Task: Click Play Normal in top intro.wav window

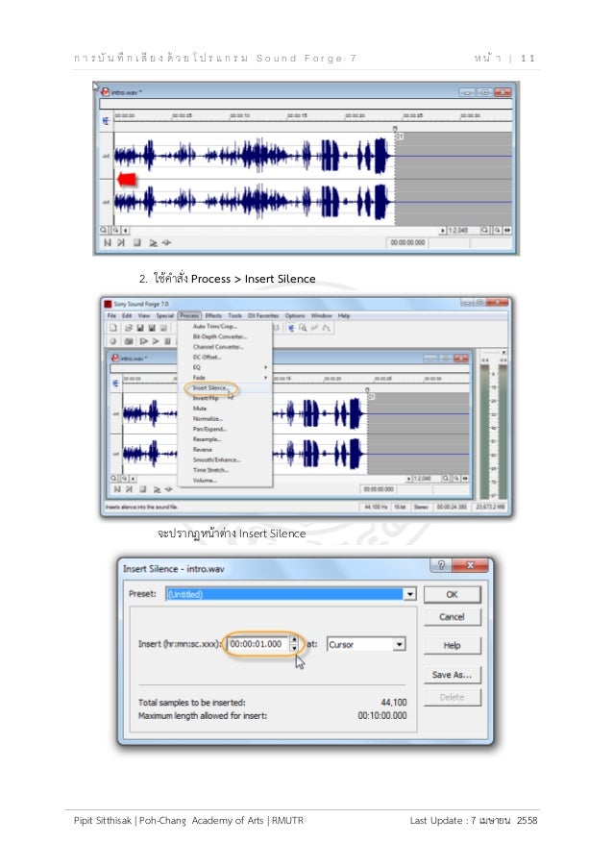Action: 153,243
